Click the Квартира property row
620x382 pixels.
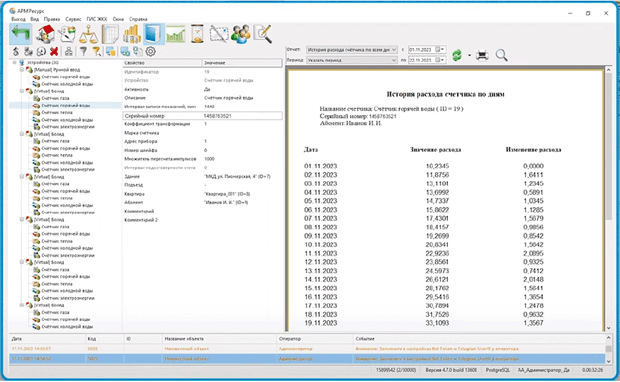(x=202, y=194)
